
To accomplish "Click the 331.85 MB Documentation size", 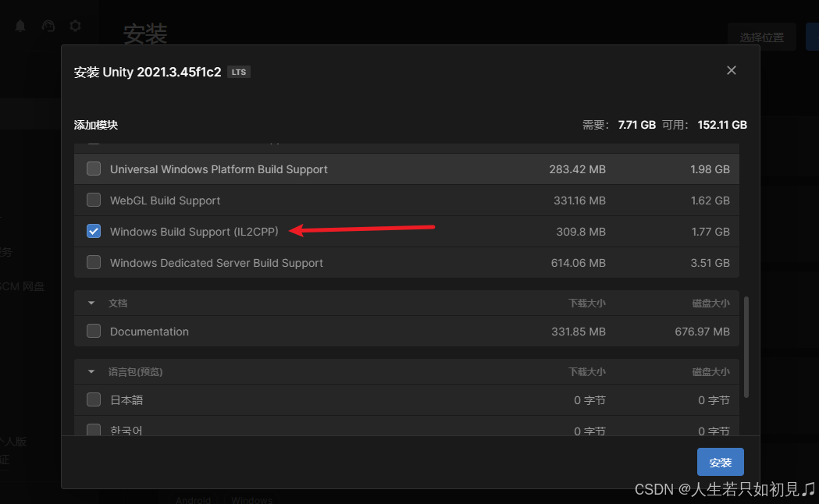I will (x=579, y=332).
